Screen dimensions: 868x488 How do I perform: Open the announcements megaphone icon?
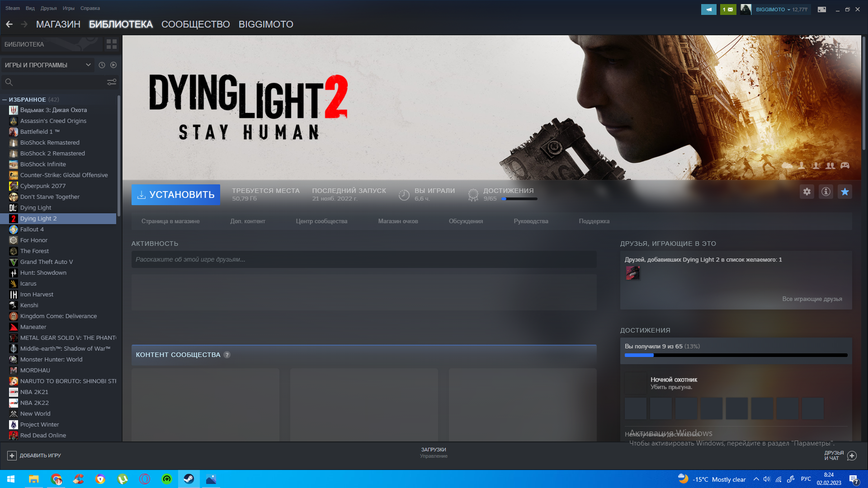[x=708, y=9]
